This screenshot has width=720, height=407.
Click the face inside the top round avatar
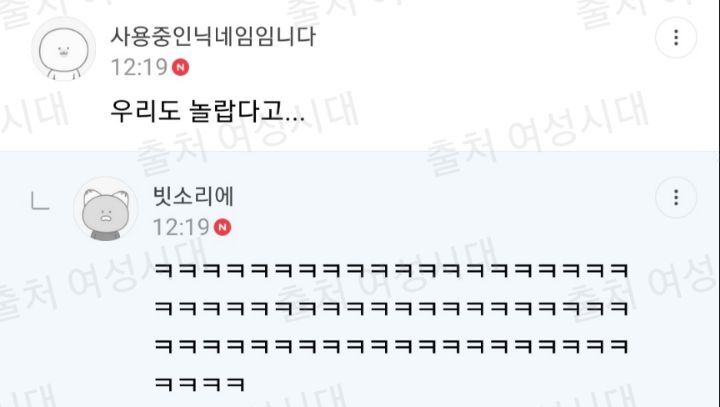[x=63, y=51]
